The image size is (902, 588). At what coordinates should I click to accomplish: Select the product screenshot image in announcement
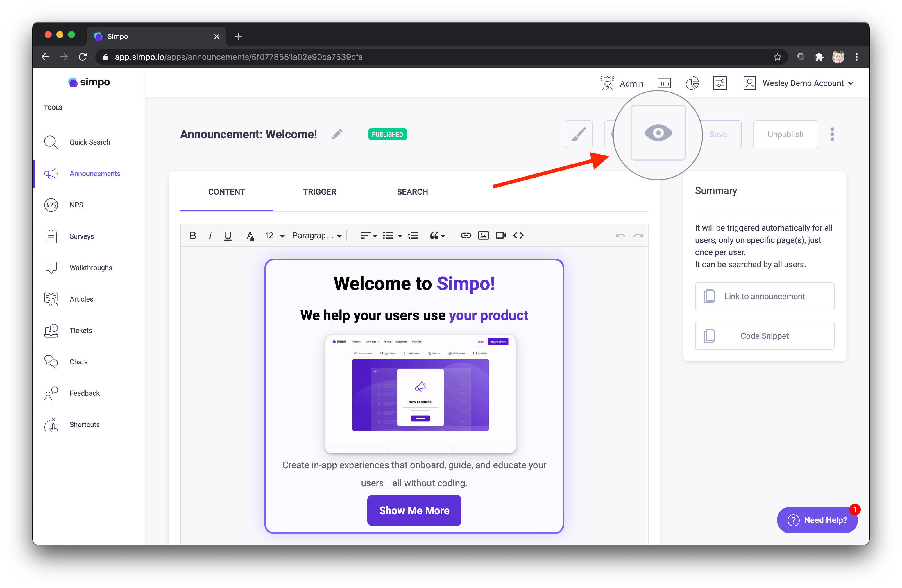click(420, 394)
